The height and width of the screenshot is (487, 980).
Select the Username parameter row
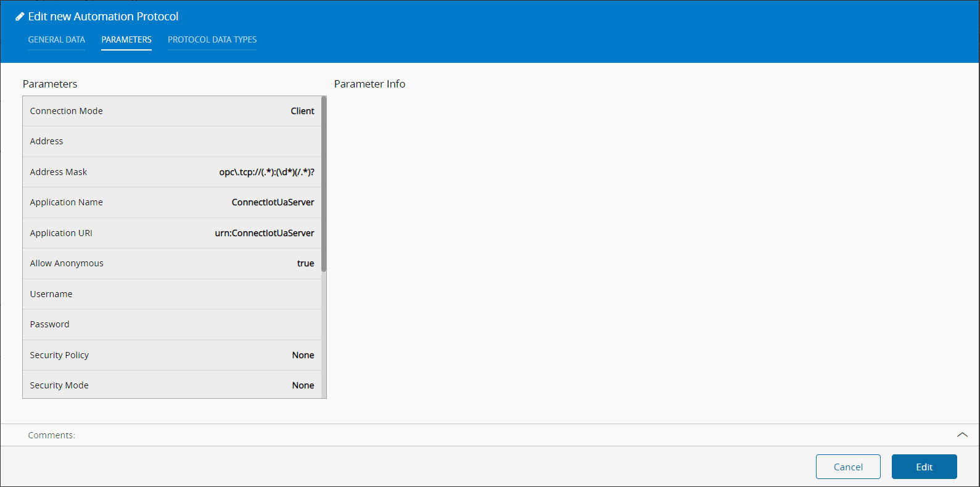pos(172,294)
